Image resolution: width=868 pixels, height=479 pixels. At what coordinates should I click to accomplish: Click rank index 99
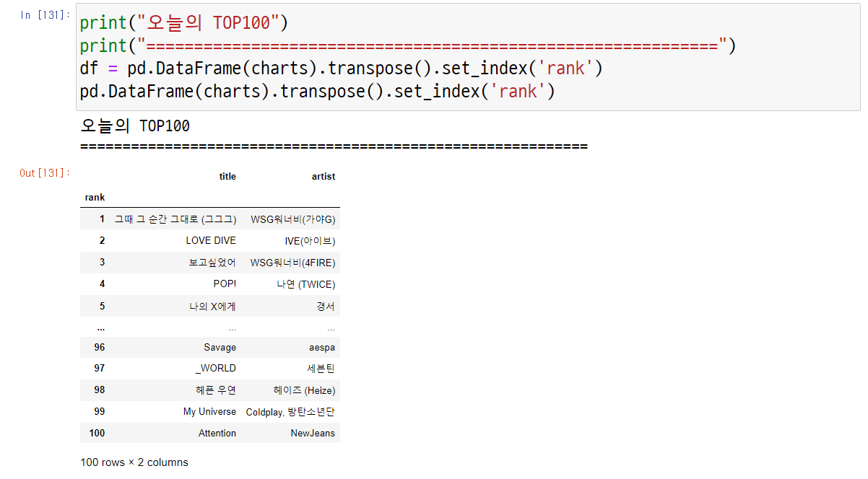100,411
